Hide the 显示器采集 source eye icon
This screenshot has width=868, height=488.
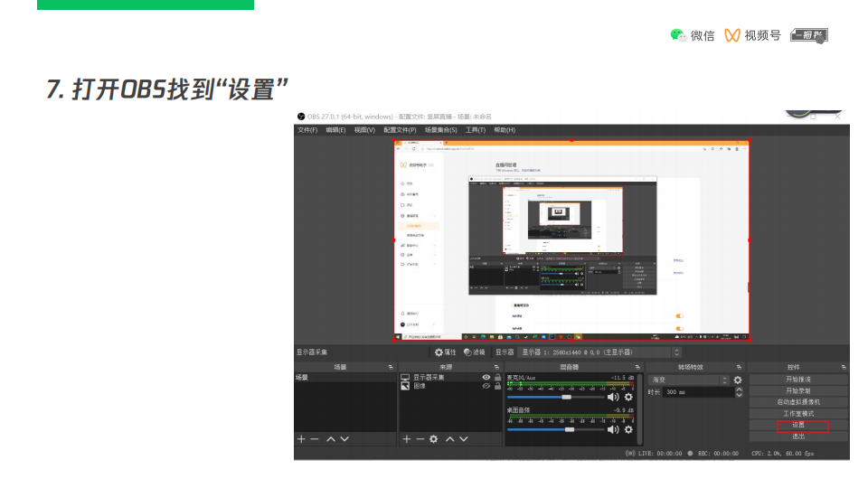click(x=486, y=377)
